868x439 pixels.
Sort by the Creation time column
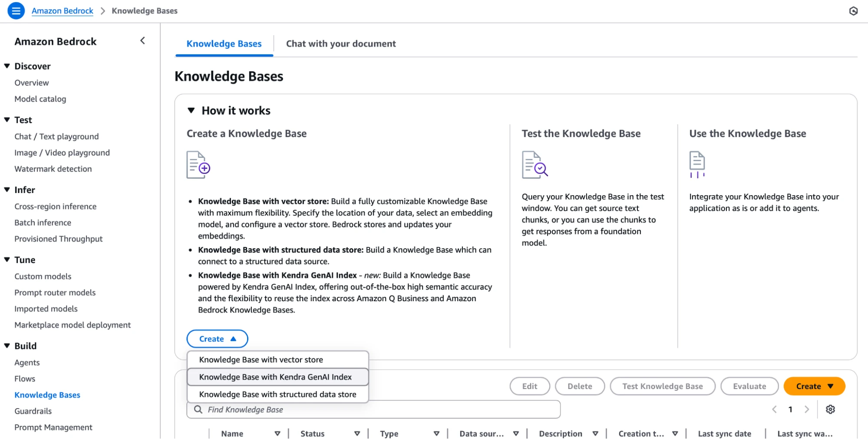click(675, 433)
